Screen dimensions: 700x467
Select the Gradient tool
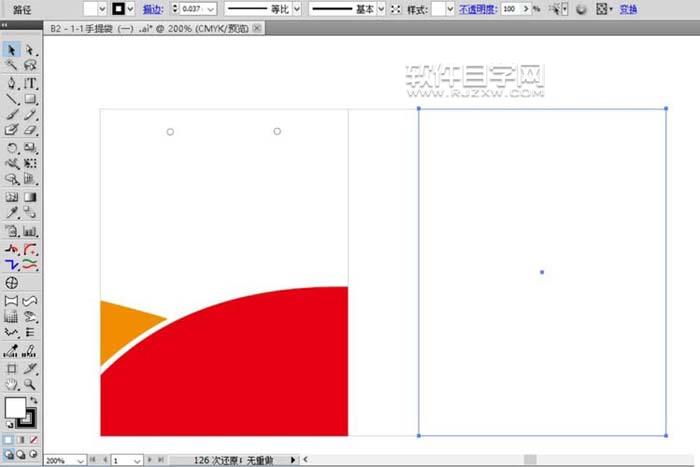30,197
